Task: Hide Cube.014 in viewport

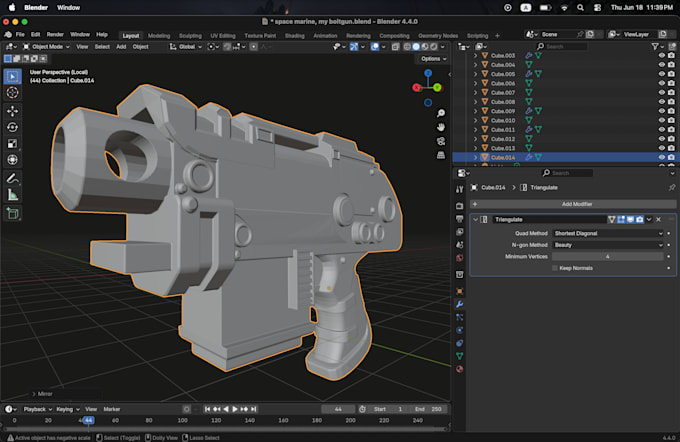Action: click(662, 157)
